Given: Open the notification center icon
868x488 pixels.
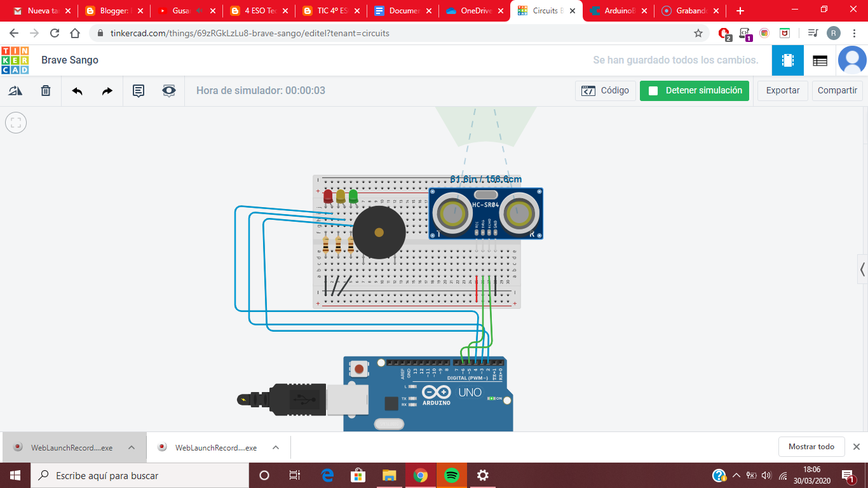Looking at the screenshot, I should pos(848,475).
